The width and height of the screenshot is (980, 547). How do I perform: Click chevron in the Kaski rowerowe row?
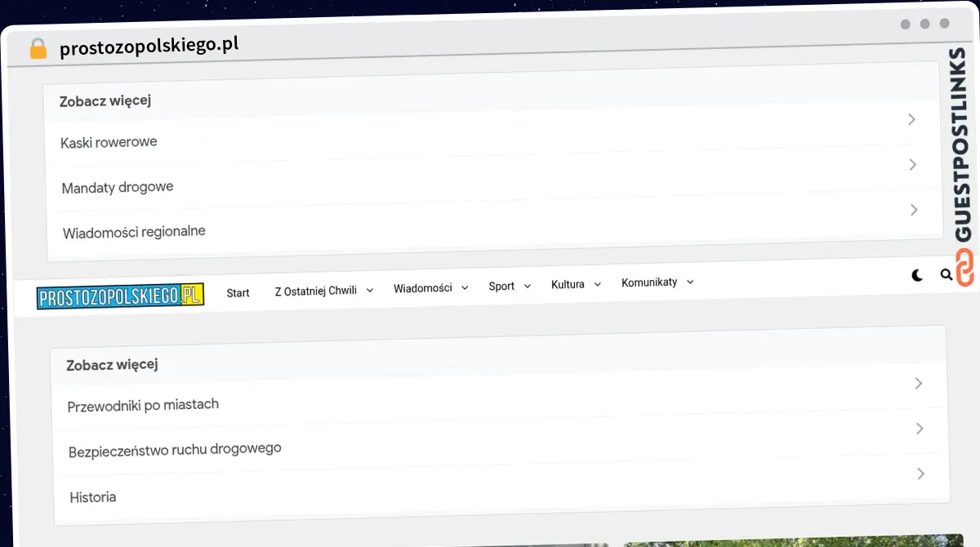911,119
